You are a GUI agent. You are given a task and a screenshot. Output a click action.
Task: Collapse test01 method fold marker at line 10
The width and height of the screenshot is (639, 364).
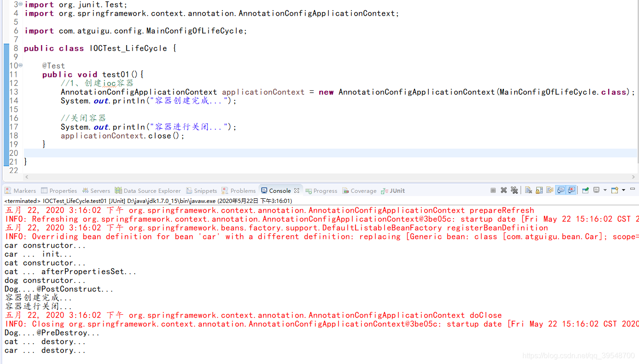click(20, 65)
